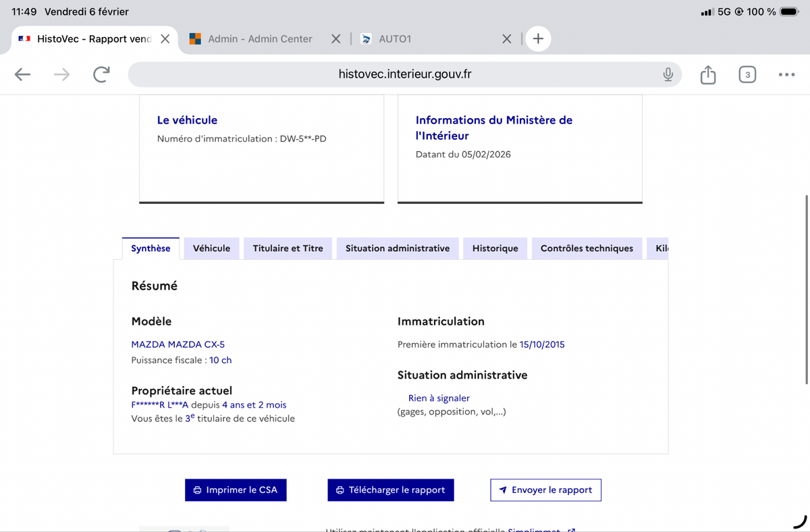View the Historique tab
The width and height of the screenshot is (810, 532).
coord(495,248)
